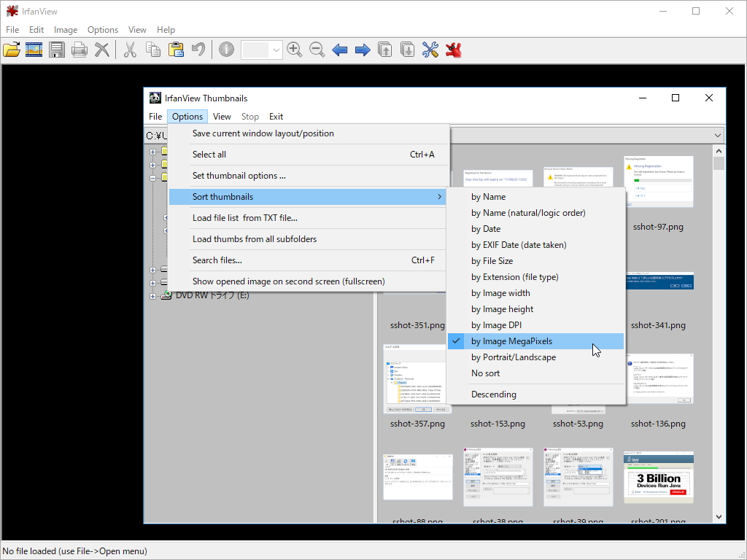Open Search files... entry
The width and height of the screenshot is (747, 560).
point(308,260)
